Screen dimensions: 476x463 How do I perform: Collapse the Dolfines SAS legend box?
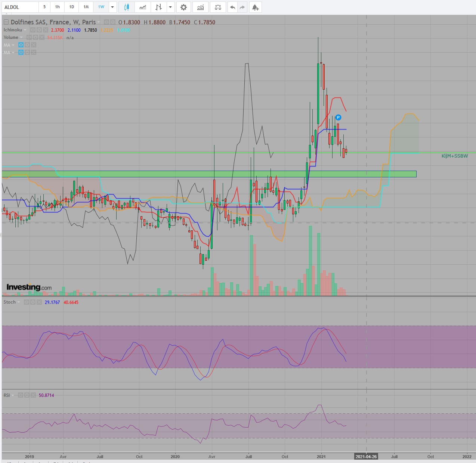tap(6, 22)
